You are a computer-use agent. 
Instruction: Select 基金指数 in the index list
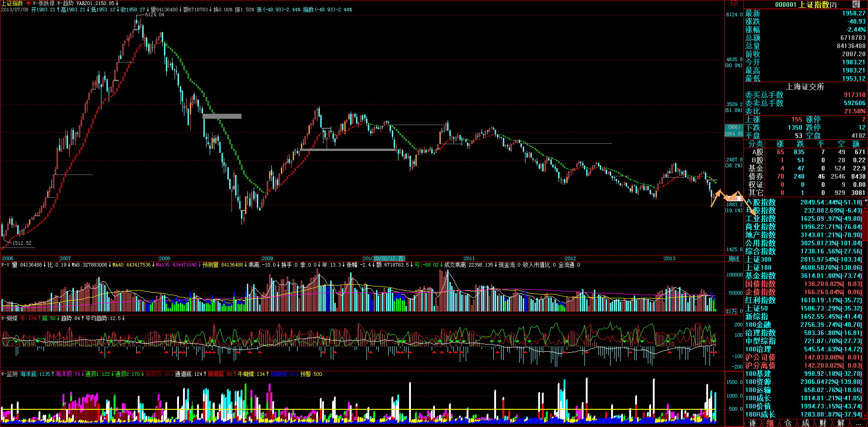tap(760, 276)
